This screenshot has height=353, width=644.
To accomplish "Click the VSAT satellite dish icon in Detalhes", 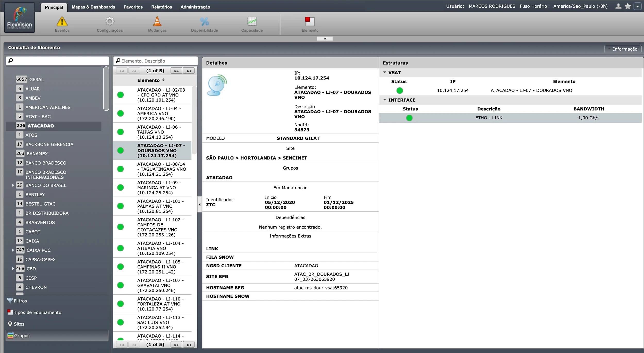I will click(217, 85).
